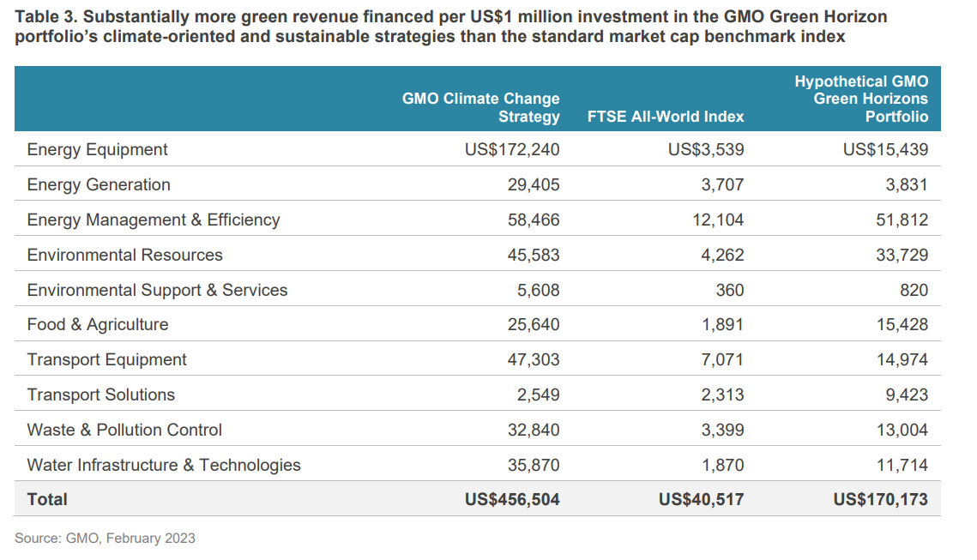Click Hypothetical GMO Green Horizons Portfolio header
This screenshot has width=977, height=560.
pyautogui.click(x=861, y=99)
